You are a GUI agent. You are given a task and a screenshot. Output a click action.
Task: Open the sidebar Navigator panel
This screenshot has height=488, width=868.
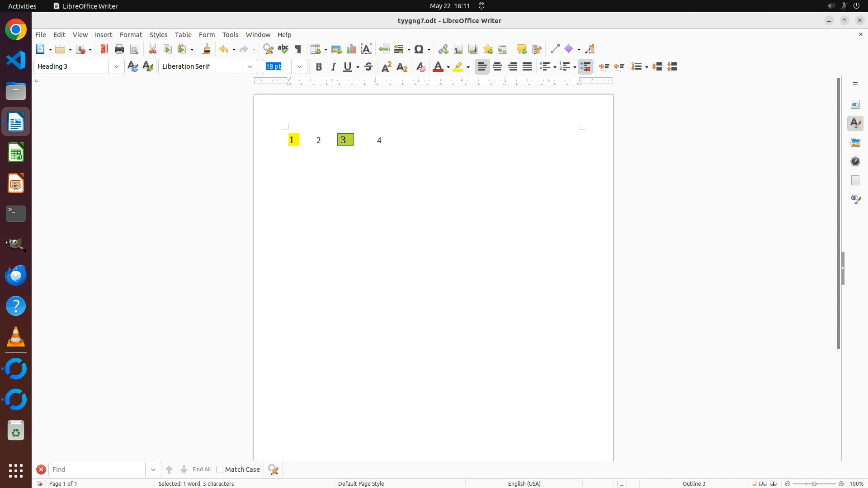coord(855,161)
